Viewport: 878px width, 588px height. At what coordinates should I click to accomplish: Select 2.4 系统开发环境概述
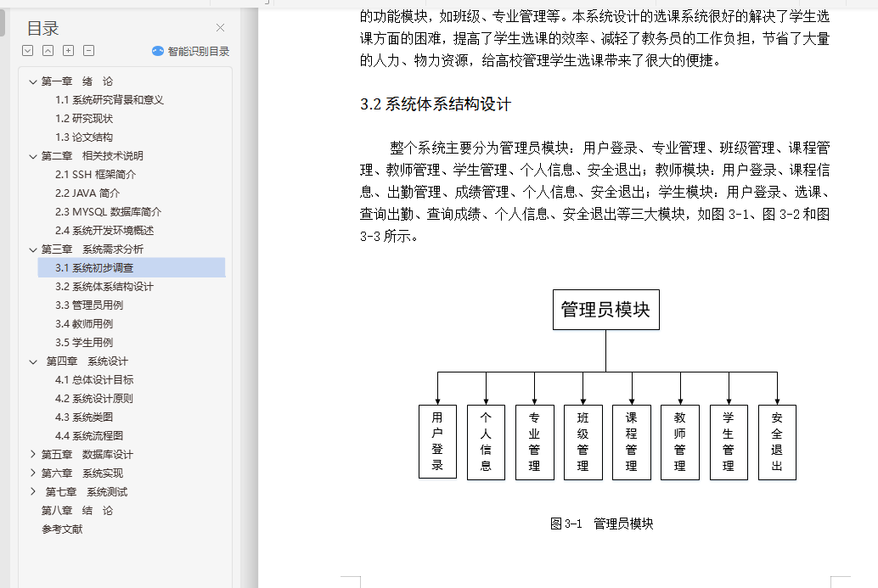click(104, 231)
